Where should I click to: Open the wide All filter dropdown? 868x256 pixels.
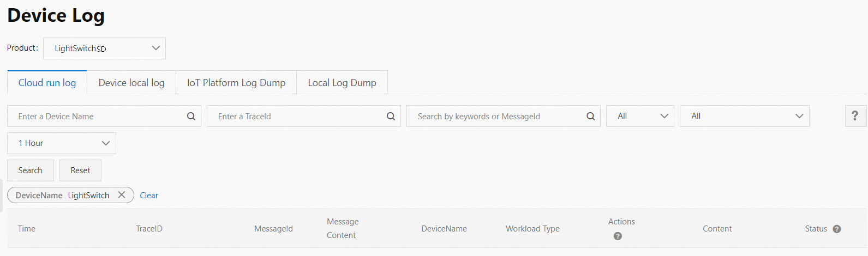(x=744, y=116)
